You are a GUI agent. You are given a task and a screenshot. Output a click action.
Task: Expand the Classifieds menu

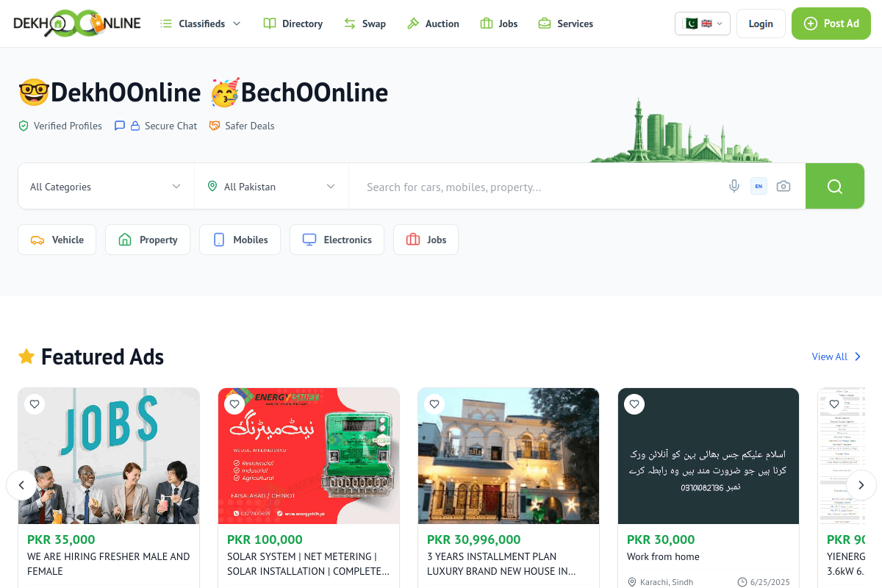(x=201, y=24)
